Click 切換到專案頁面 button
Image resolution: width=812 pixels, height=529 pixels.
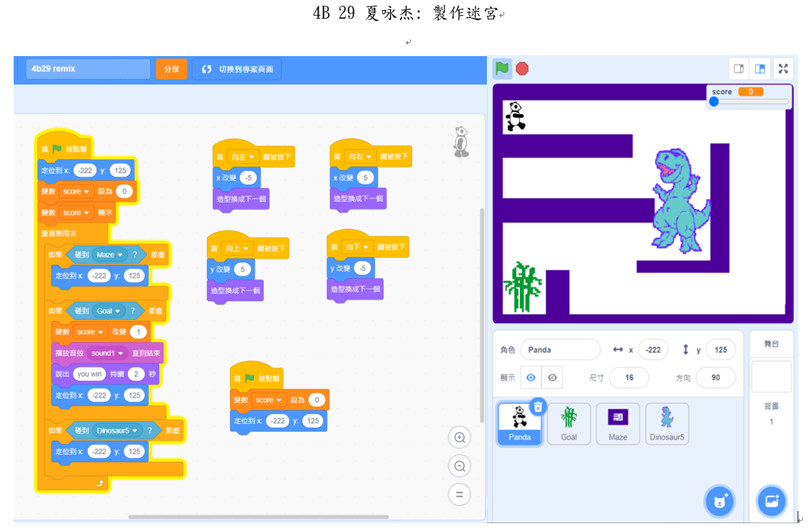(237, 69)
